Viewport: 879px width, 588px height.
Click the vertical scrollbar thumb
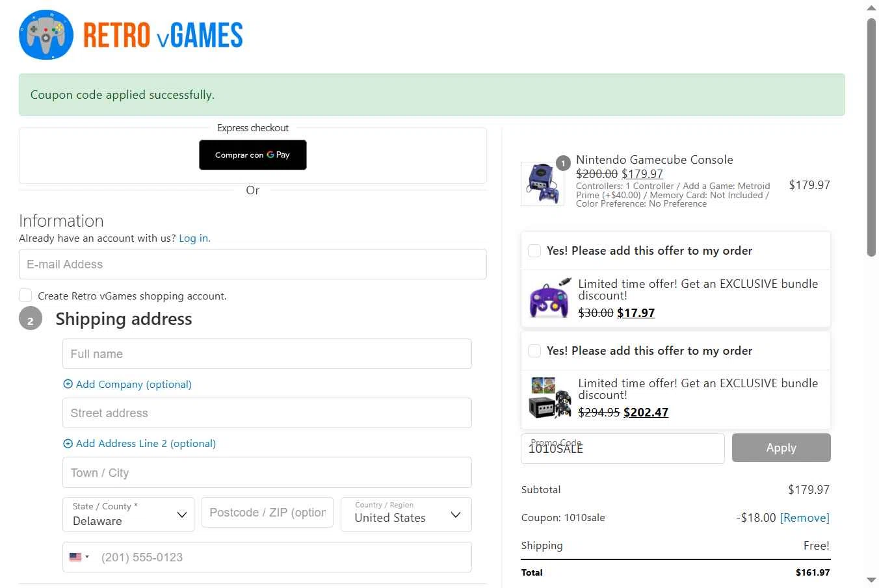[x=871, y=137]
